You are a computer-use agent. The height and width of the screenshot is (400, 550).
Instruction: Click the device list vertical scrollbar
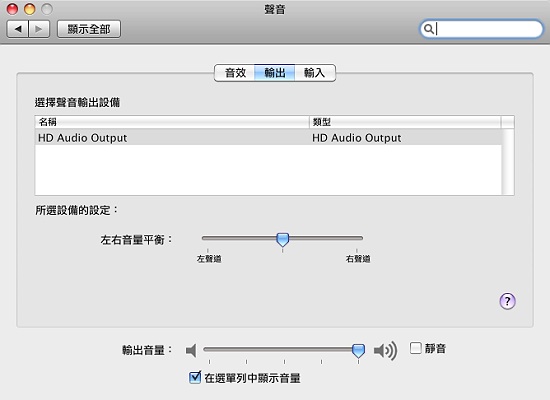tap(508, 161)
